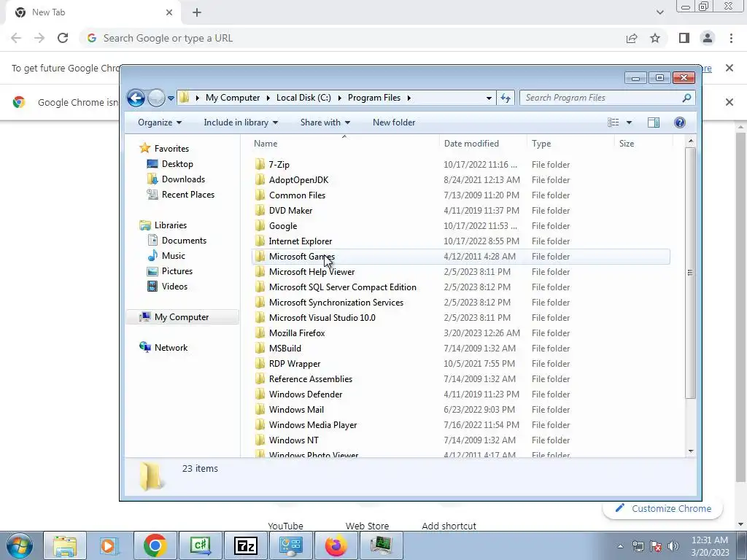
Task: Click the New folder button
Action: coord(394,122)
